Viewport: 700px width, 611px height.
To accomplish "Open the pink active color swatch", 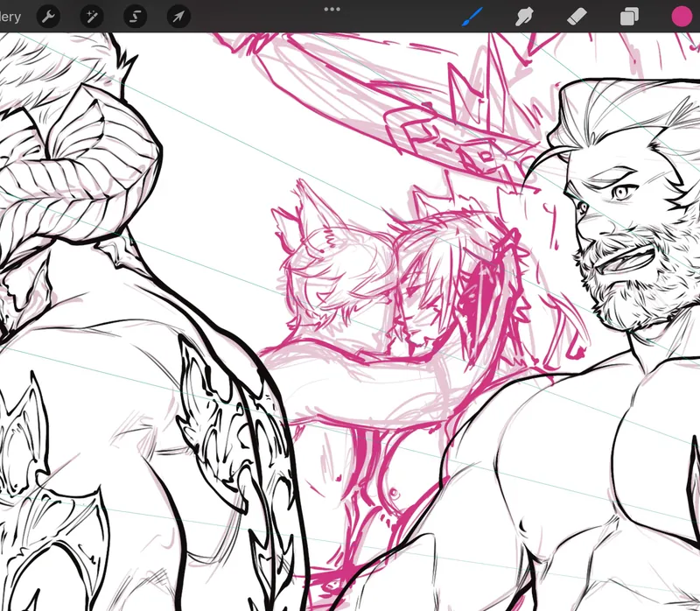I will pyautogui.click(x=682, y=17).
